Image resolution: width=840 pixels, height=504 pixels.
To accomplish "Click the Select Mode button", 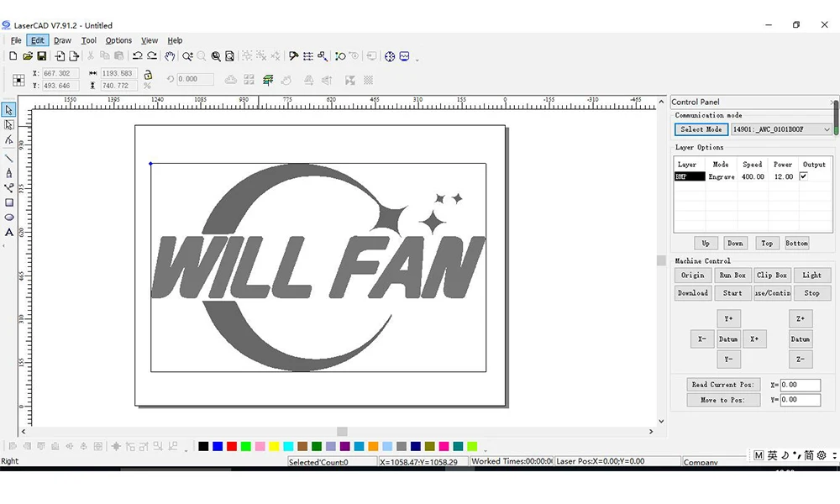I will click(701, 129).
